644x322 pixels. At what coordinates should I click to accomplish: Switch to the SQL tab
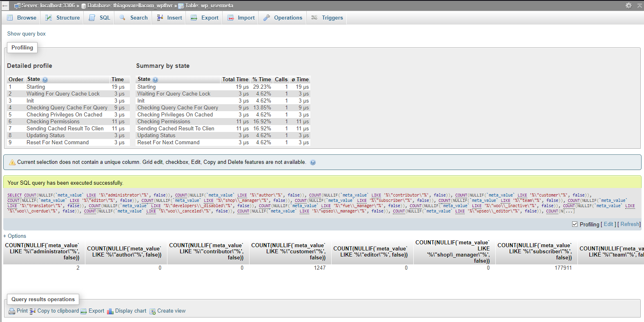[x=100, y=18]
